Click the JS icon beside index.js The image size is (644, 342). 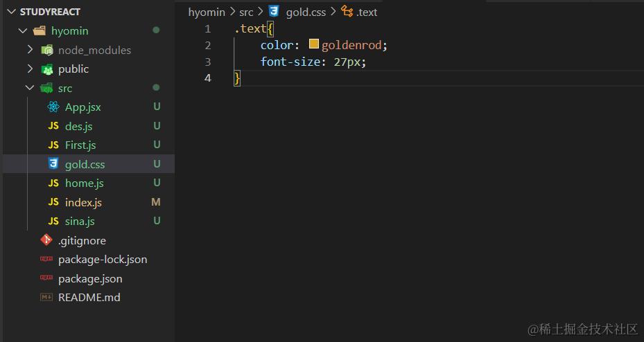pyautogui.click(x=53, y=201)
